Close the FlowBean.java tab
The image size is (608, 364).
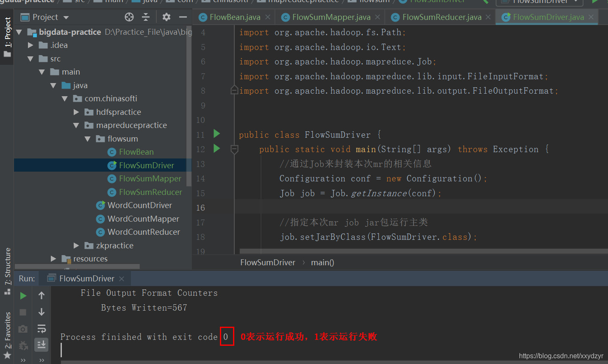[268, 17]
